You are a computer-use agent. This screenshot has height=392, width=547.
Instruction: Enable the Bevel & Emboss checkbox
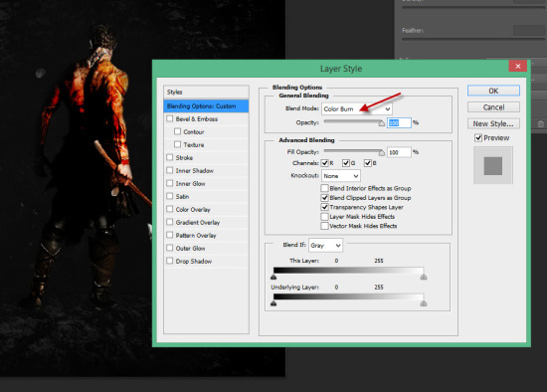(170, 118)
